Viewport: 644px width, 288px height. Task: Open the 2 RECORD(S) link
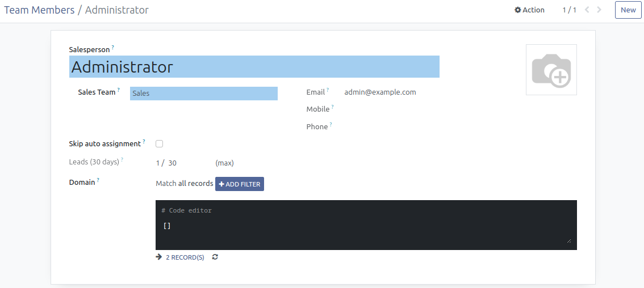pyautogui.click(x=185, y=257)
